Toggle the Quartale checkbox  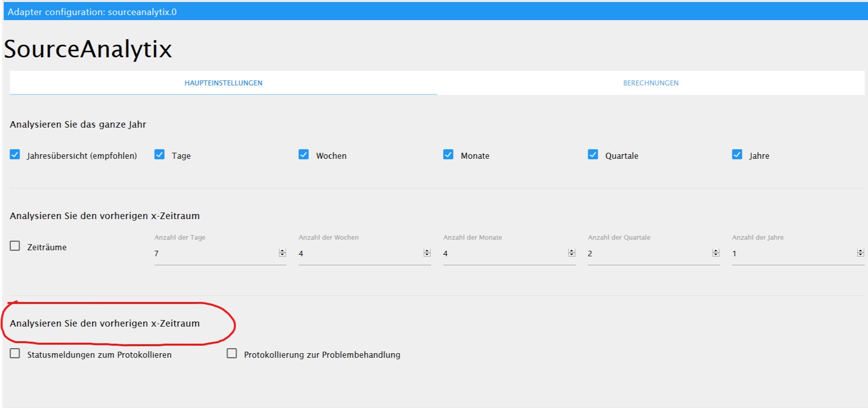[593, 155]
